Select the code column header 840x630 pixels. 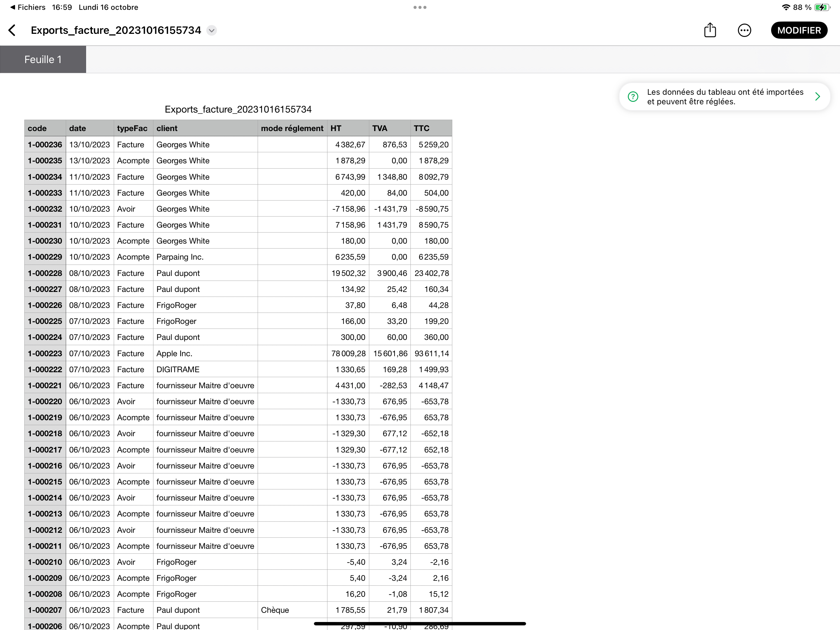click(x=45, y=128)
